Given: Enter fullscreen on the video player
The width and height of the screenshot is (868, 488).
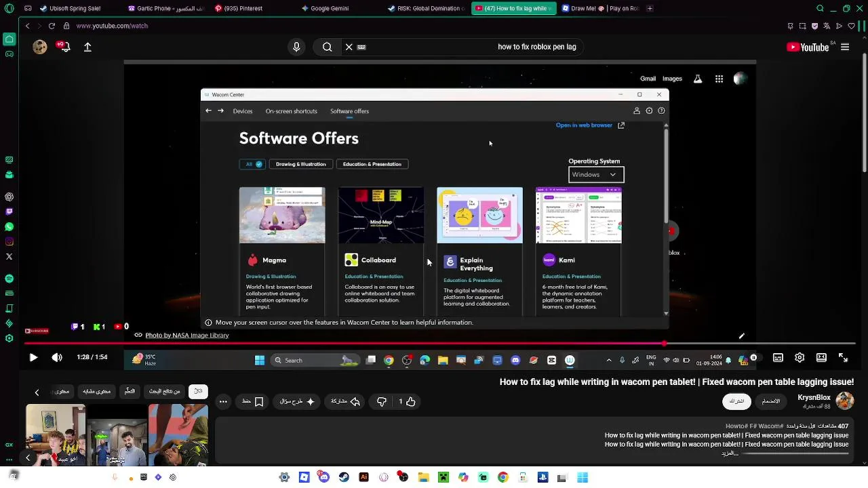Looking at the screenshot, I should pos(843,358).
